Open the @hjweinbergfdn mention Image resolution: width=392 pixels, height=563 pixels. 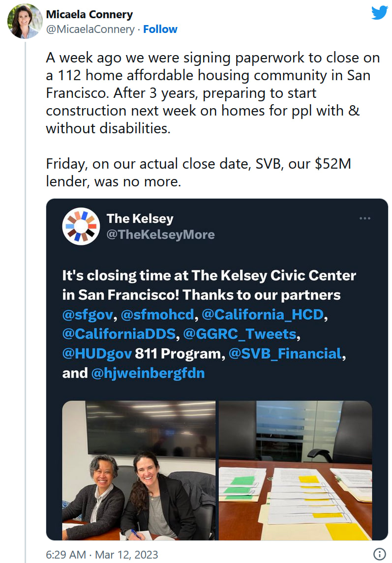point(148,373)
